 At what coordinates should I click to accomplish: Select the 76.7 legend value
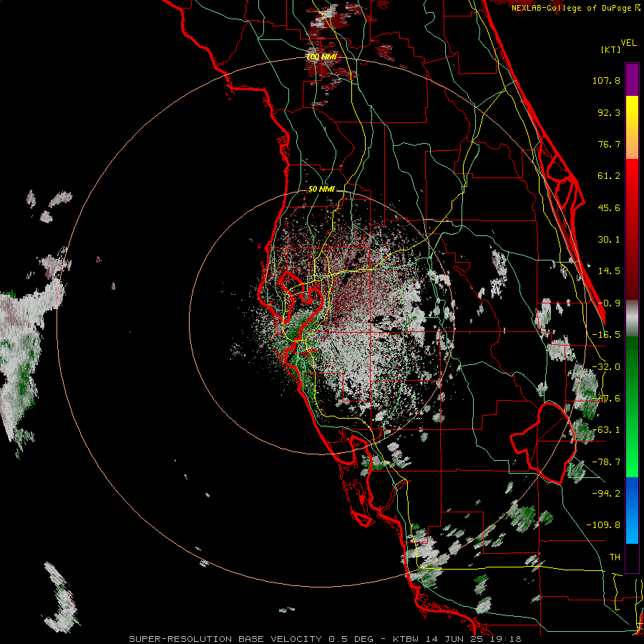pyautogui.click(x=609, y=144)
